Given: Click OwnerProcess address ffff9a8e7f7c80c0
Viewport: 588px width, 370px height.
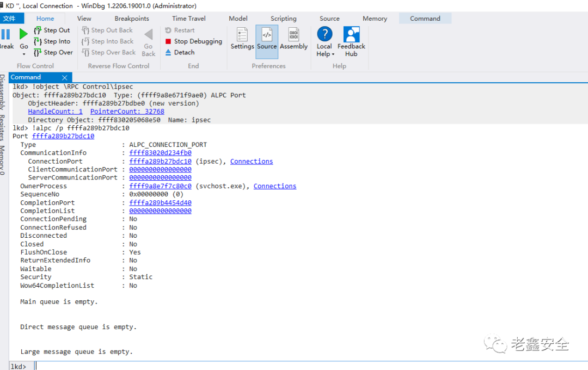Looking at the screenshot, I should [x=160, y=186].
